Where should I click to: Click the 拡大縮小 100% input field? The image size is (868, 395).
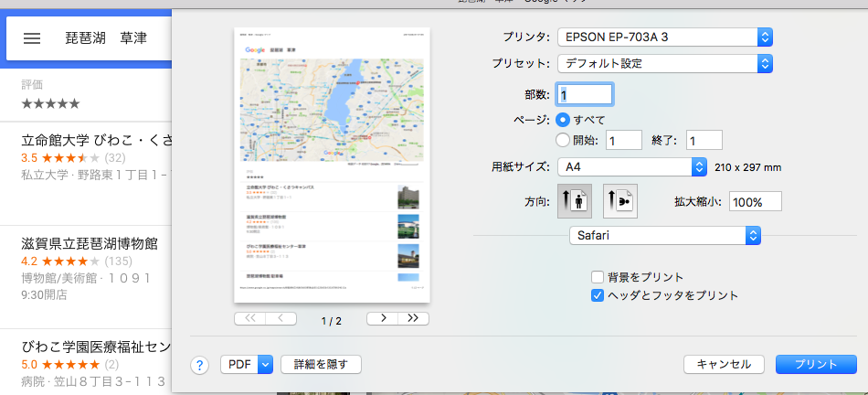point(755,202)
